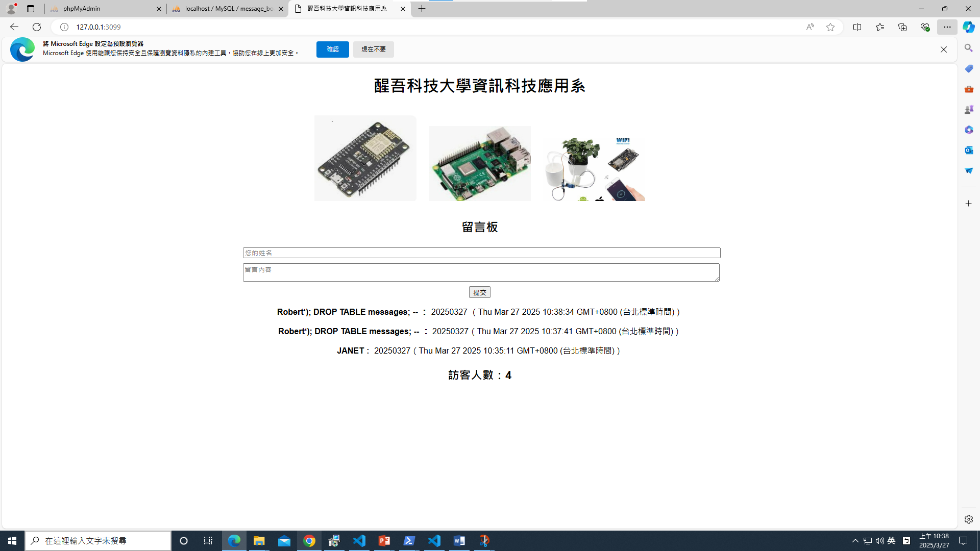The height and width of the screenshot is (551, 980).
Task: Focus the 您的姓名 name input field
Action: click(481, 253)
